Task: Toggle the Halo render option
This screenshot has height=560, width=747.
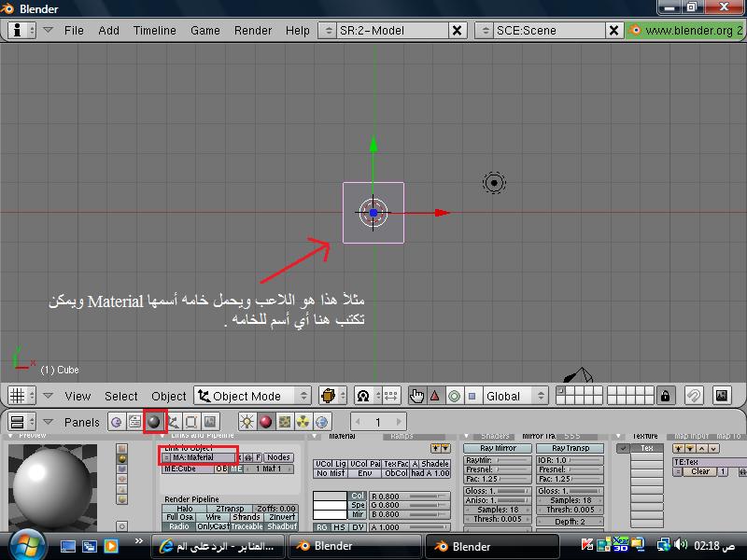Action: 184,509
